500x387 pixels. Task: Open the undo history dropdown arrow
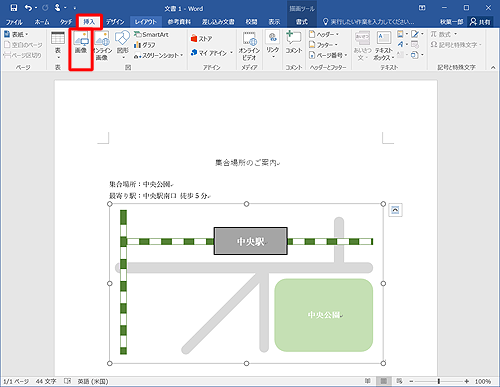(36, 8)
